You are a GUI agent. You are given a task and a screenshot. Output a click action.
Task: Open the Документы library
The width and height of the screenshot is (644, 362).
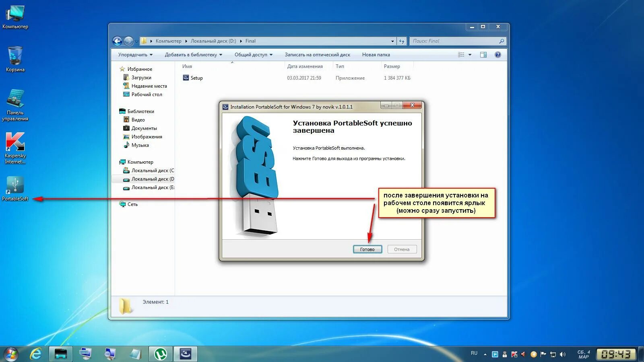144,128
